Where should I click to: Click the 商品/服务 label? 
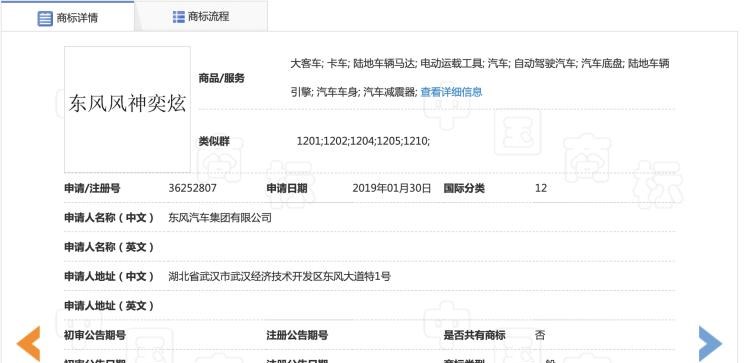point(222,78)
